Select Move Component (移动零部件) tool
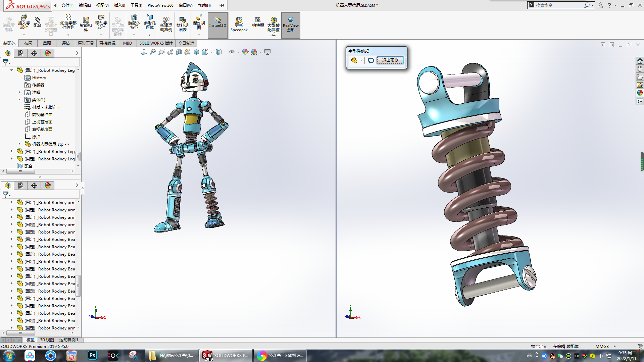Screen dimensions: 644x362 tap(101, 22)
